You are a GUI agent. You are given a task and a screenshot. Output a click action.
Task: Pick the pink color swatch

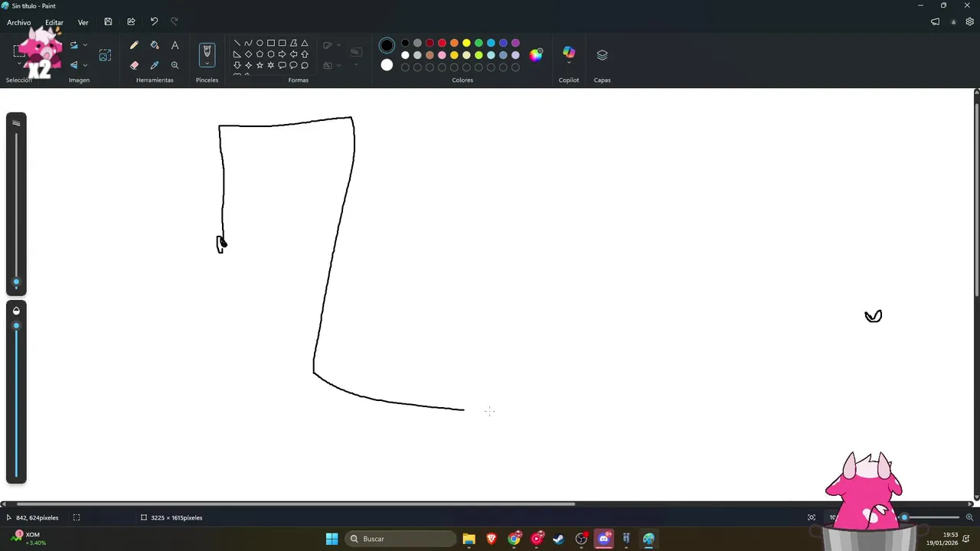[442, 55]
